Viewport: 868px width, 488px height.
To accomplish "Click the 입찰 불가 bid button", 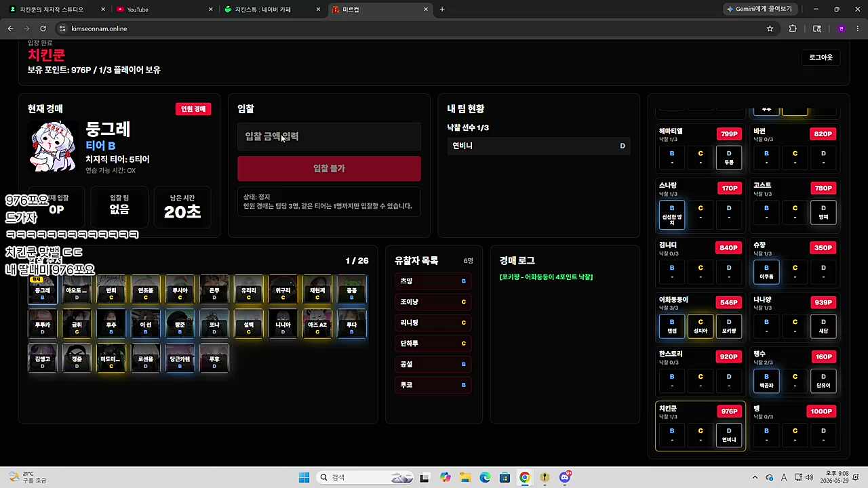I will click(329, 168).
